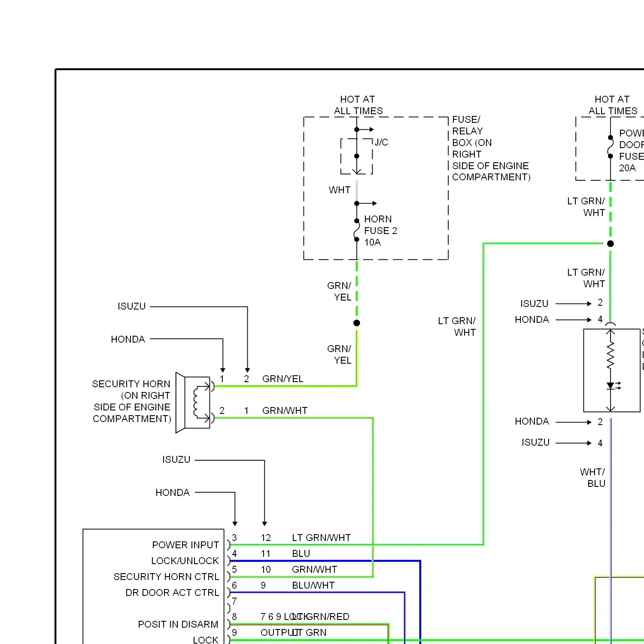The height and width of the screenshot is (644, 644).
Task: Click the splice dot on GRN/YEL wire
Action: click(x=356, y=323)
